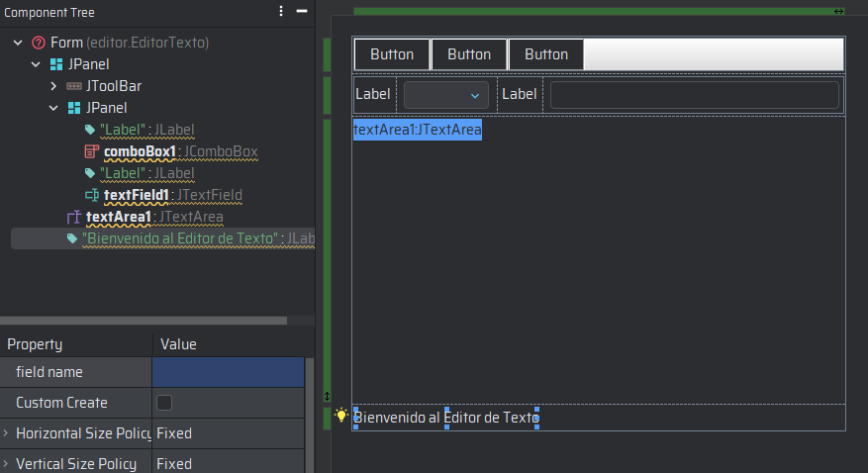This screenshot has height=473, width=868.
Task: Select nested JPanel tree row
Action: [x=106, y=108]
